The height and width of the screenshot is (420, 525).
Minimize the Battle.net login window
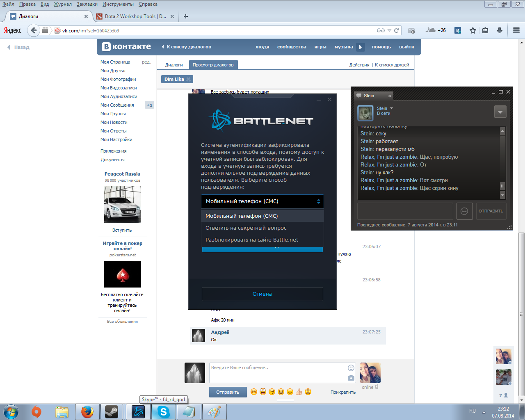pos(319,100)
